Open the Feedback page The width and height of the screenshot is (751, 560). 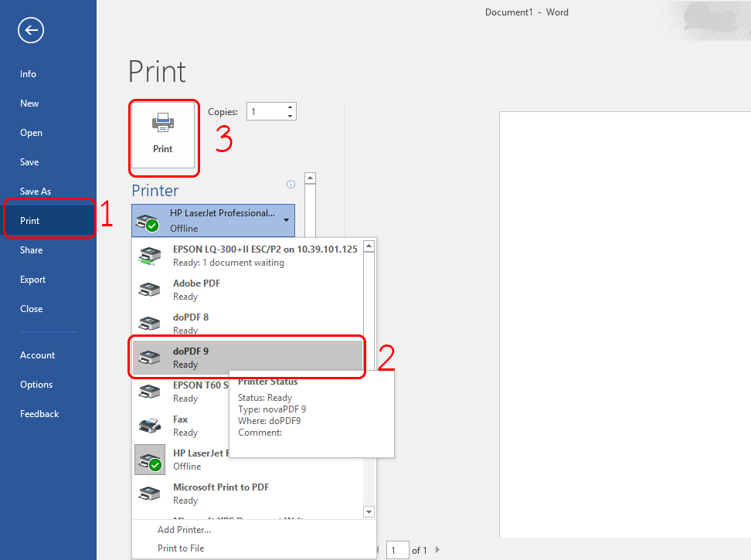tap(39, 413)
